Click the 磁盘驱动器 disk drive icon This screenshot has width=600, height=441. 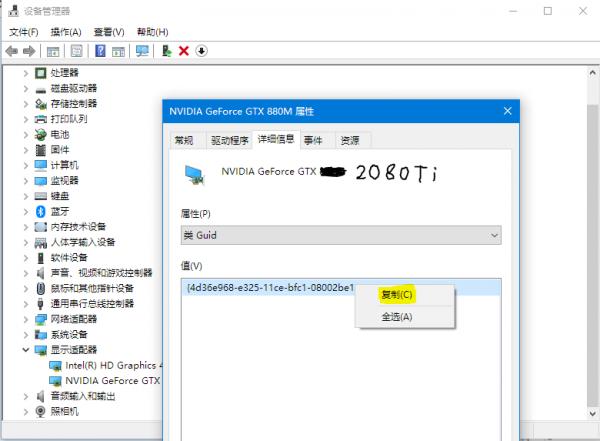pos(41,90)
